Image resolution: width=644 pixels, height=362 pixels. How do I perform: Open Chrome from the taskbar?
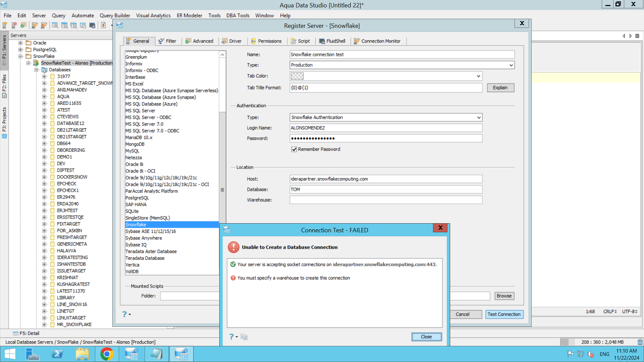point(107,354)
